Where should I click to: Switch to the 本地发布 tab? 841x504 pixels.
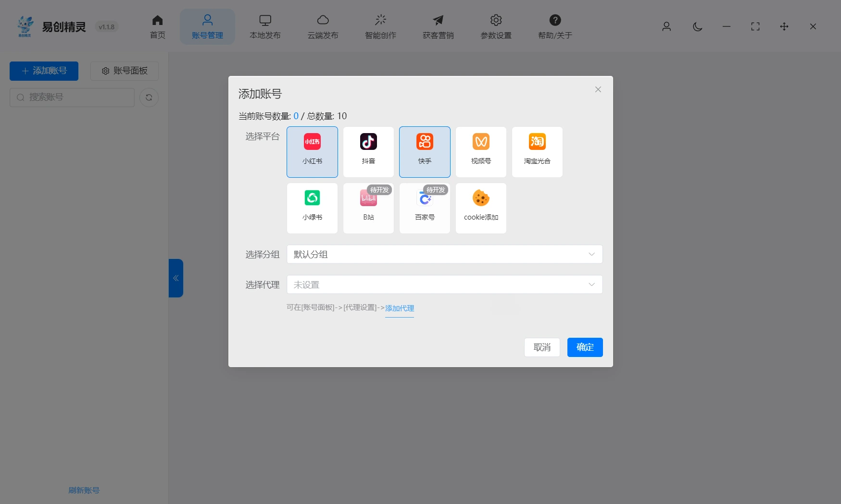[265, 27]
